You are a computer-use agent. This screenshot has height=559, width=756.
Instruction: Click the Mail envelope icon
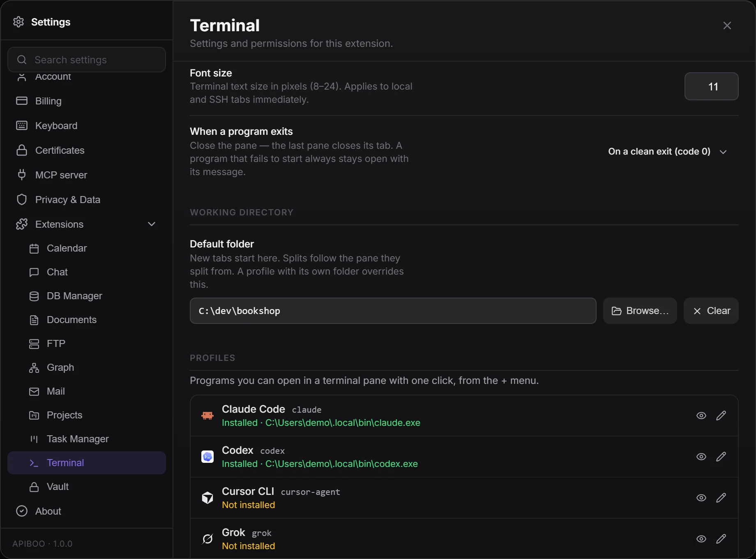[34, 391]
